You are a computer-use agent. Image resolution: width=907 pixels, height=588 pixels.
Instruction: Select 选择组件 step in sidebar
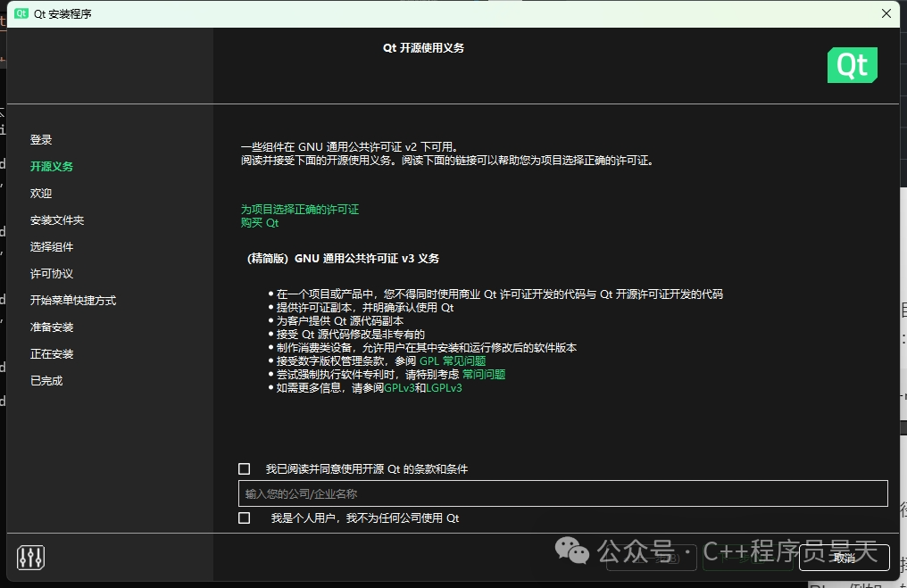(x=52, y=247)
